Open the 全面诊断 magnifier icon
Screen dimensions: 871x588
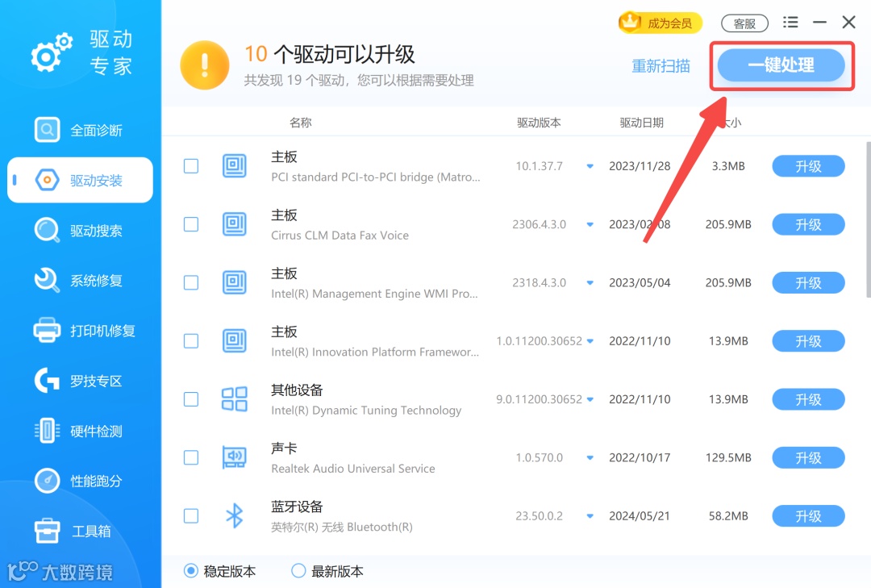[x=48, y=130]
